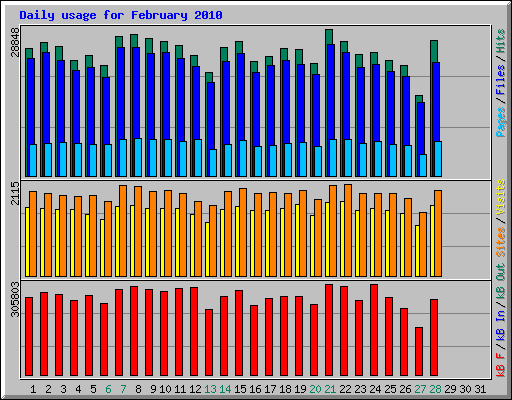Click the axis value 2115

click(x=15, y=193)
